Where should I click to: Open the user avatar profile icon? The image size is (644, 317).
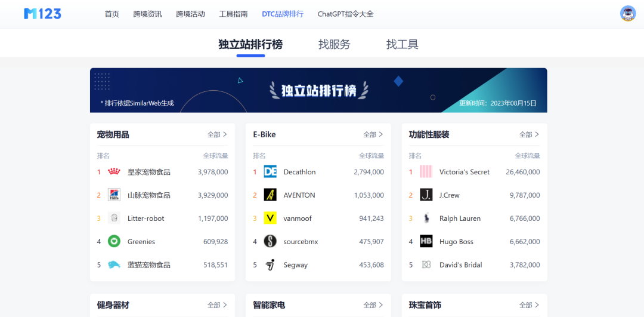(x=627, y=14)
